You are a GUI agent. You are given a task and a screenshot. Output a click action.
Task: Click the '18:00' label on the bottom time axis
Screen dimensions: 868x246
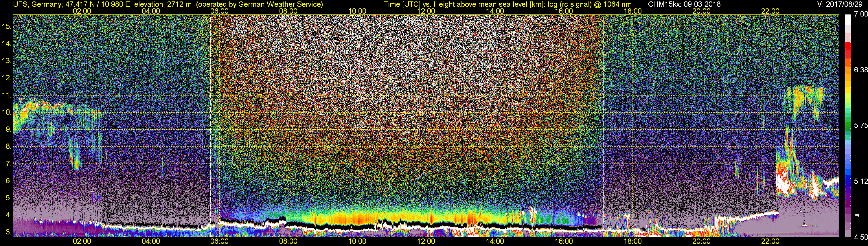[632, 241]
